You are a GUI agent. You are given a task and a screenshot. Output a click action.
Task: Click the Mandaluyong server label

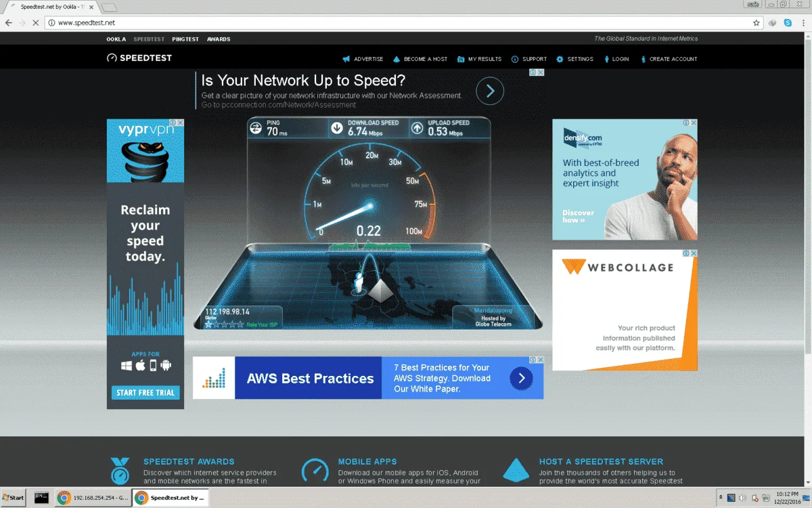[493, 310]
